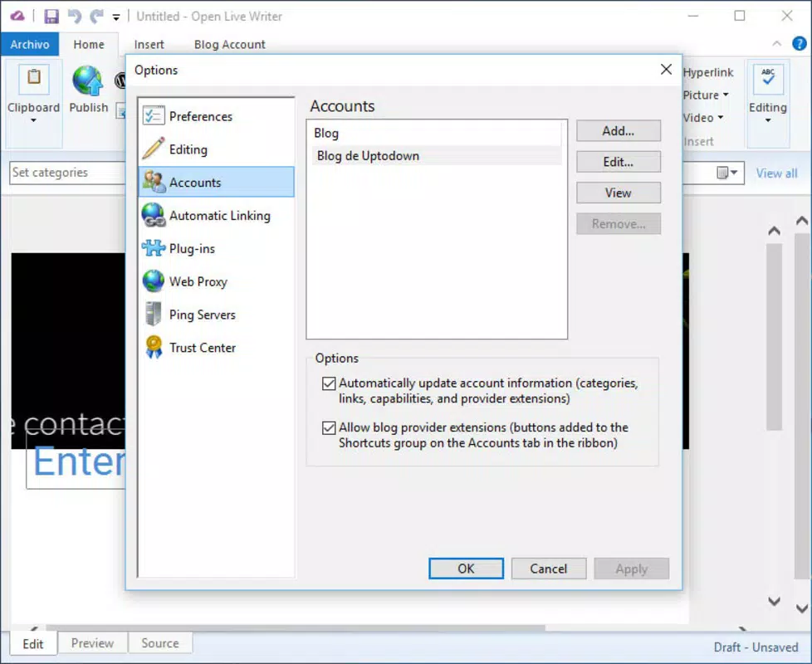Open the Trust Center ribbon icon
This screenshot has width=812, height=664.
154,347
